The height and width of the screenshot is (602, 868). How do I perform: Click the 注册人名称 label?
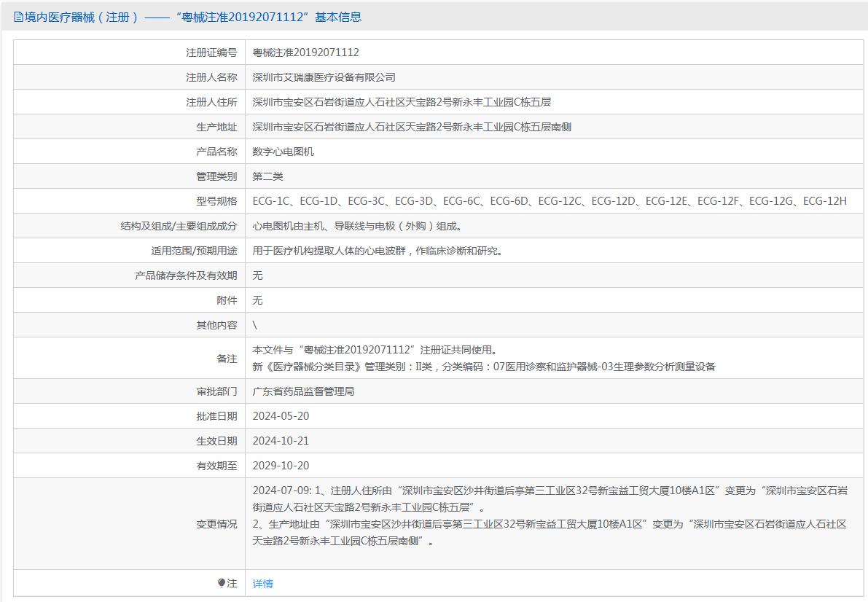click(211, 77)
